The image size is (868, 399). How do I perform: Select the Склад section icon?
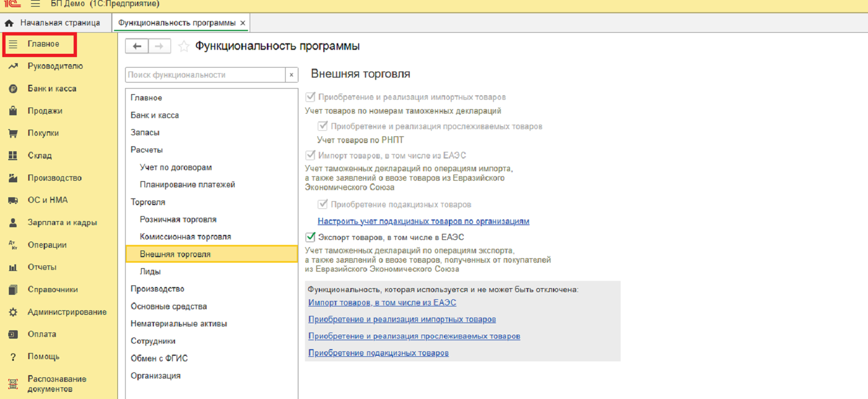(13, 156)
